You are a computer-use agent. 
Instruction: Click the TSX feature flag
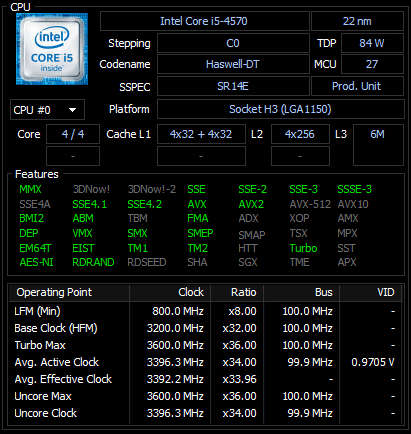(x=299, y=233)
